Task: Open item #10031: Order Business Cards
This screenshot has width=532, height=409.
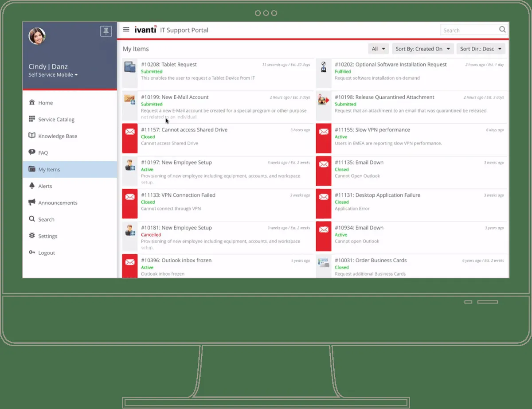Action: 371,261
